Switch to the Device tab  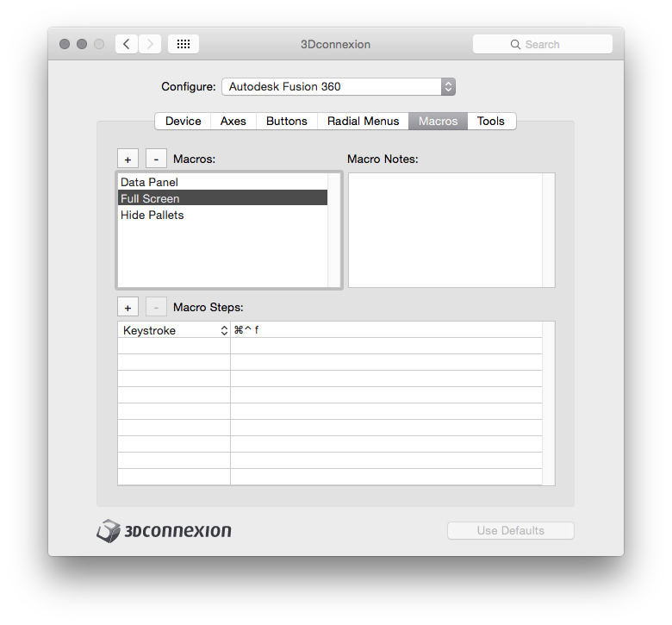[x=183, y=121]
